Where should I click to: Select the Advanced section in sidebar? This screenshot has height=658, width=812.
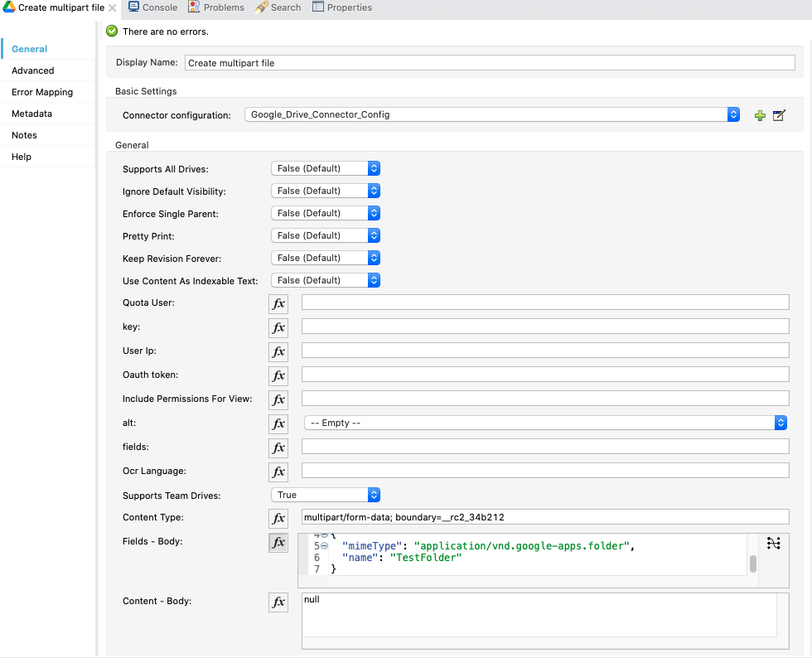pyautogui.click(x=33, y=70)
